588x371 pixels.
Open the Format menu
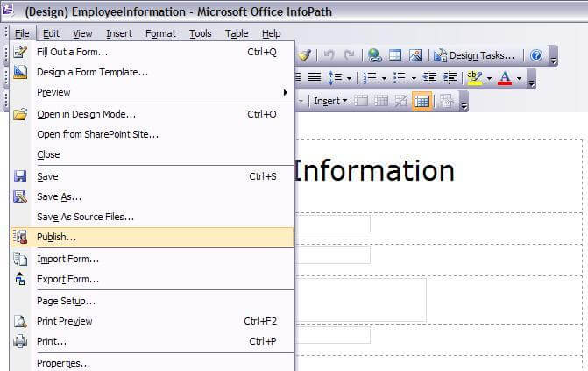point(160,33)
